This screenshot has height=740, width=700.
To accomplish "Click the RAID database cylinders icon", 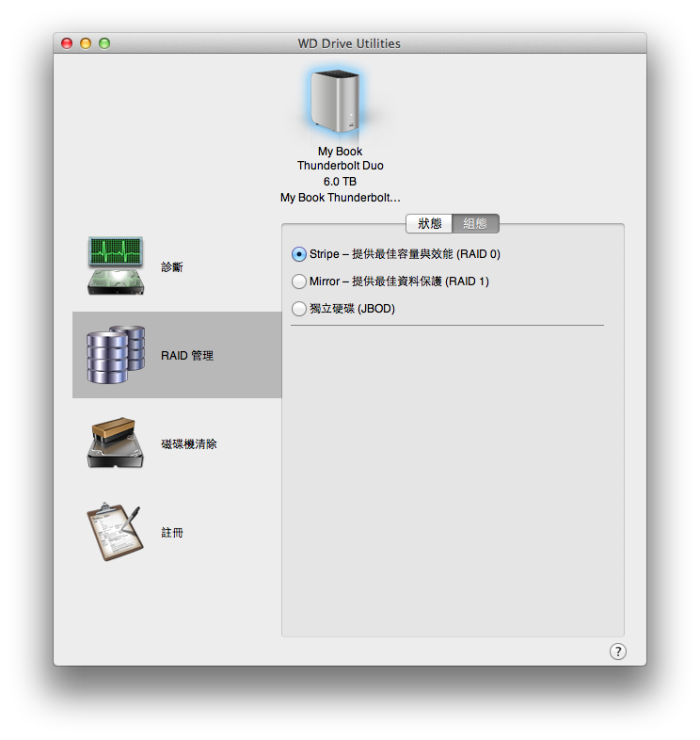I will tap(116, 355).
